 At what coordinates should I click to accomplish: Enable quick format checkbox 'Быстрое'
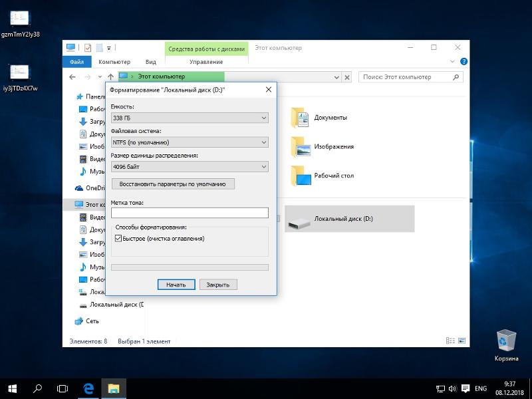click(x=118, y=239)
